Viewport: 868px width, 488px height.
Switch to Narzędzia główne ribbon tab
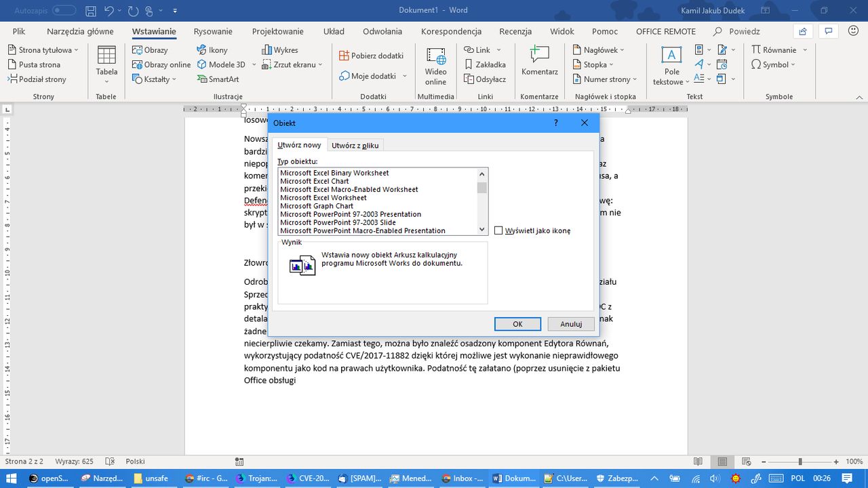click(x=80, y=31)
